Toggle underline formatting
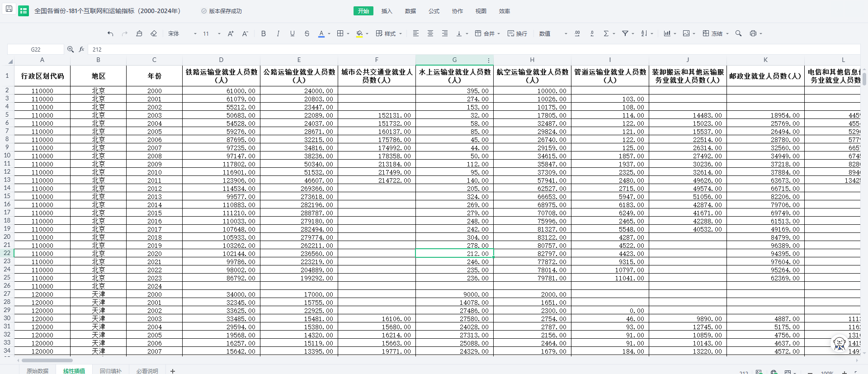 coord(292,33)
